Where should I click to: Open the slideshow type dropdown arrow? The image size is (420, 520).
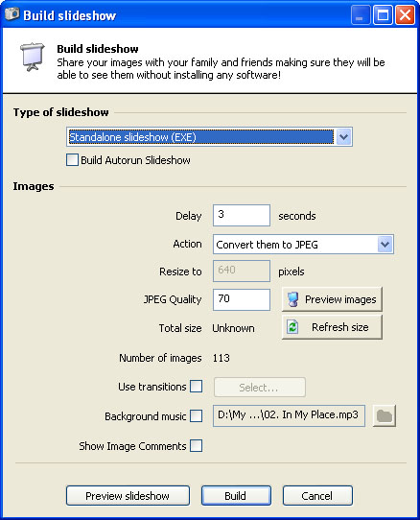click(343, 137)
